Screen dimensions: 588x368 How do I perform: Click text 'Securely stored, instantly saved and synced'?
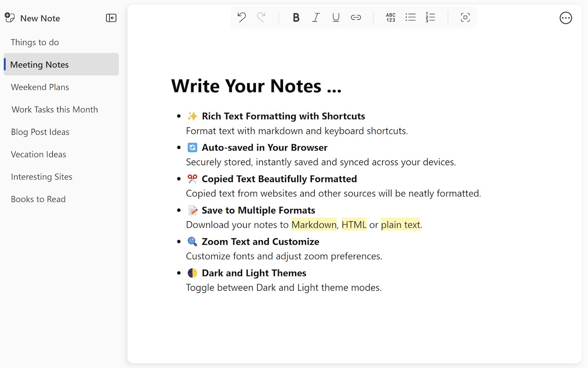290,162
